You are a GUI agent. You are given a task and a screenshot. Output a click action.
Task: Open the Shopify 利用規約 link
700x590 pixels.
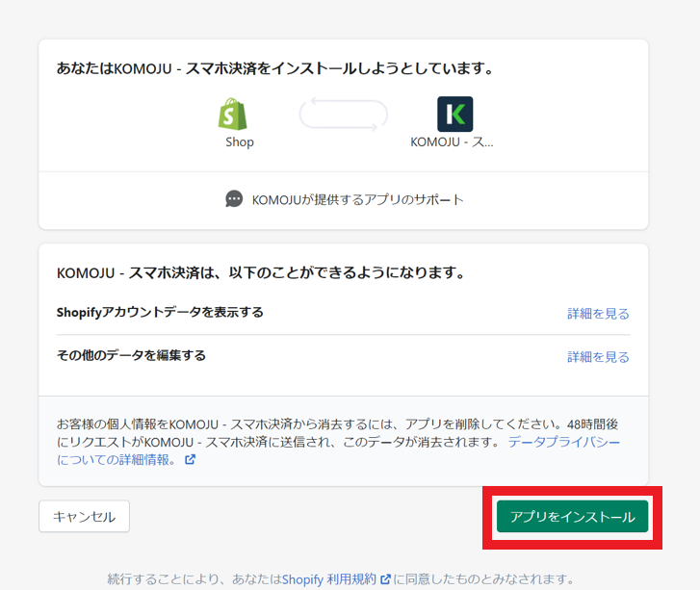click(x=329, y=579)
